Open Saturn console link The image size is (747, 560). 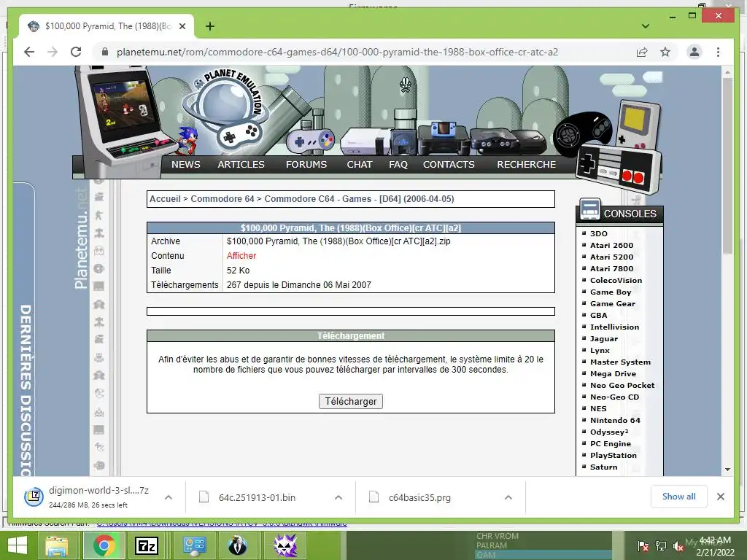click(x=603, y=467)
